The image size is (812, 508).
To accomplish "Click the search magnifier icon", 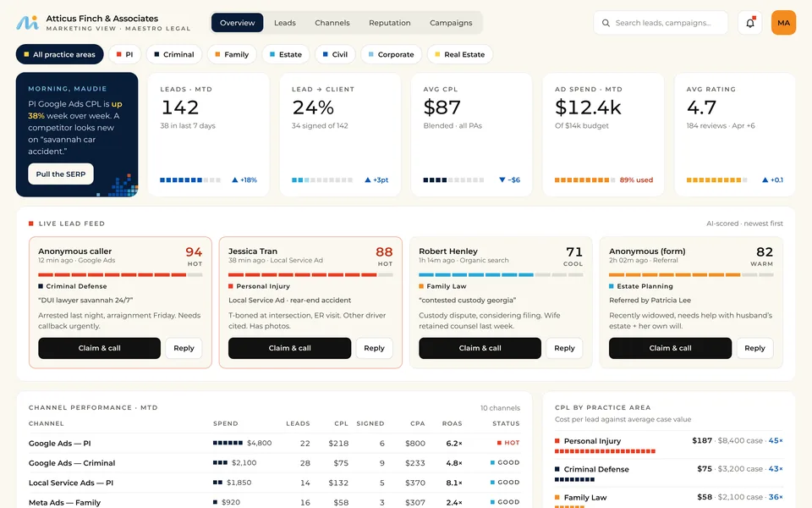I will pyautogui.click(x=606, y=23).
